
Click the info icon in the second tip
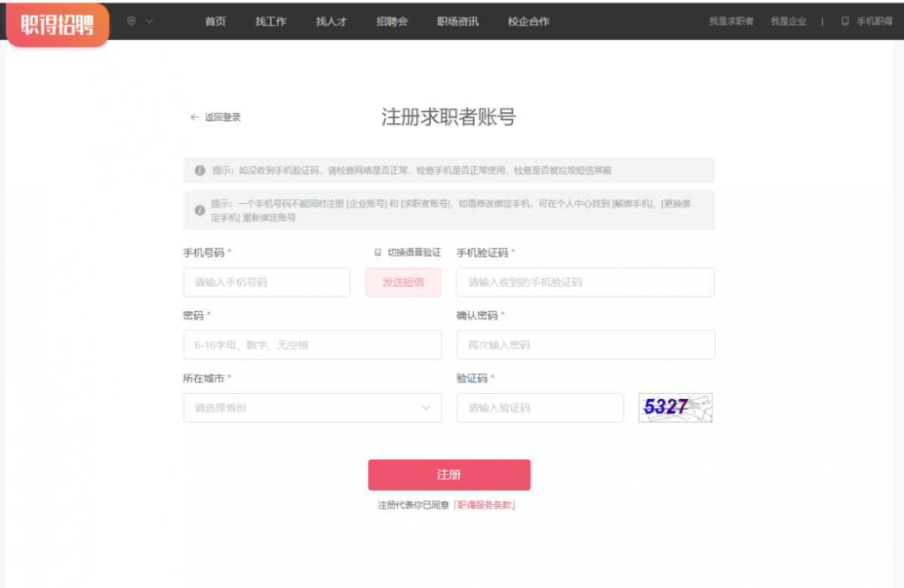pos(200,211)
